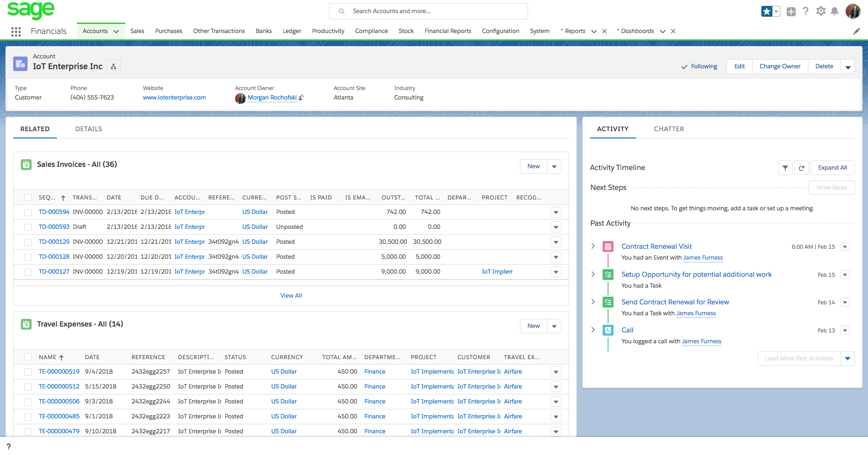Viewport: 868px width, 455px height.
Task: Click the global actions plus icon
Action: 791,12
